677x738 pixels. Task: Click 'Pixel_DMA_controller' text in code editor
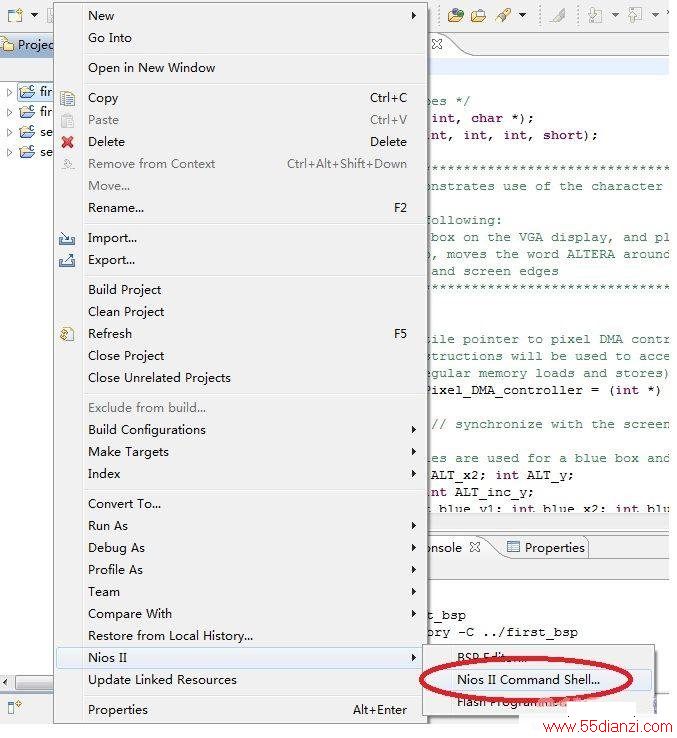(x=504, y=391)
